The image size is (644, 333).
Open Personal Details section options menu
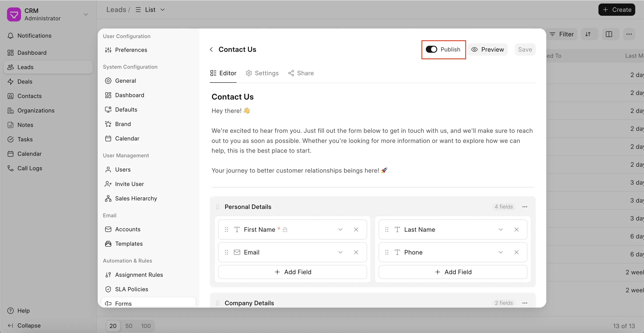(525, 207)
